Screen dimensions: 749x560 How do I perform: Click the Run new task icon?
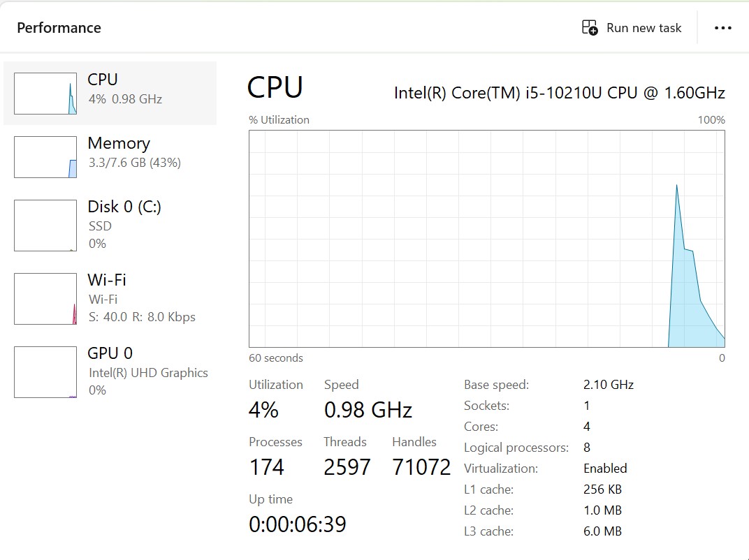point(590,28)
